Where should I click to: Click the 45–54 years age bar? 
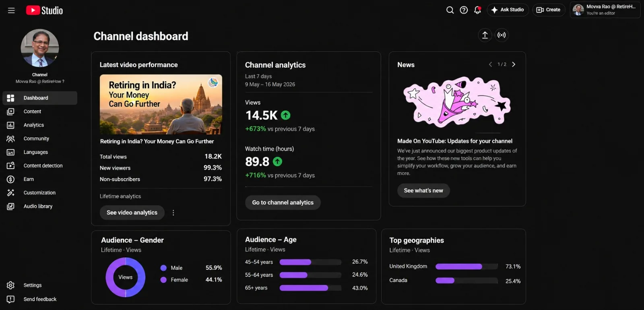(310, 262)
